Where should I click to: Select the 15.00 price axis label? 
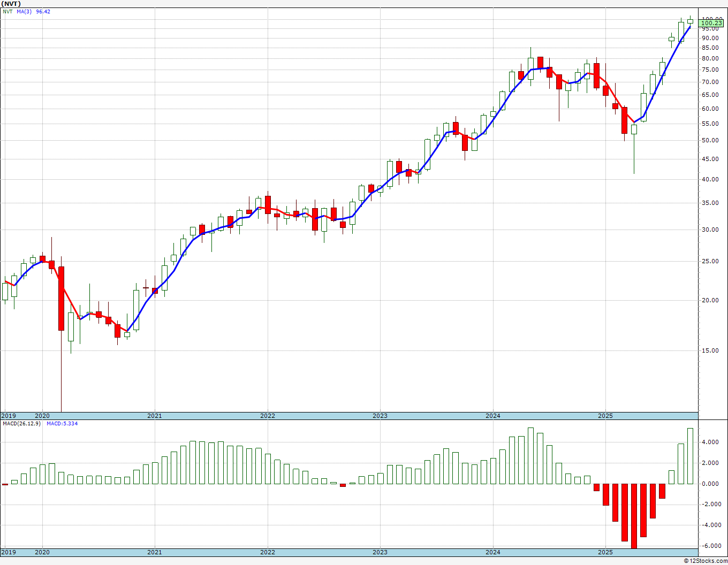(710, 350)
